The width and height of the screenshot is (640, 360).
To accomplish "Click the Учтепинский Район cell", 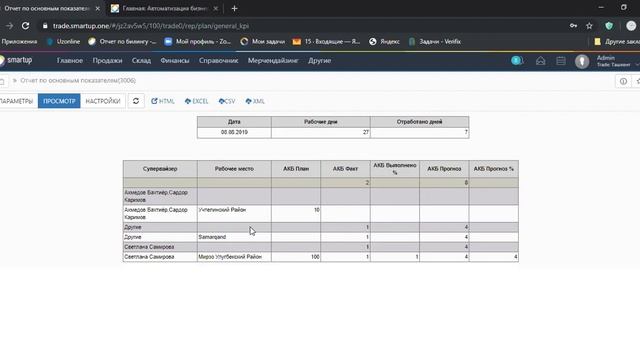I will click(234, 213).
